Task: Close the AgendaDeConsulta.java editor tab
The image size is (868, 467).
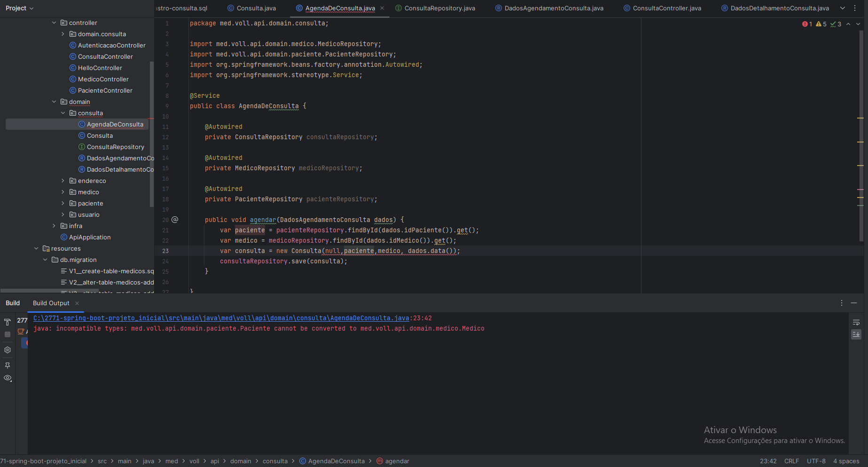Action: click(382, 8)
